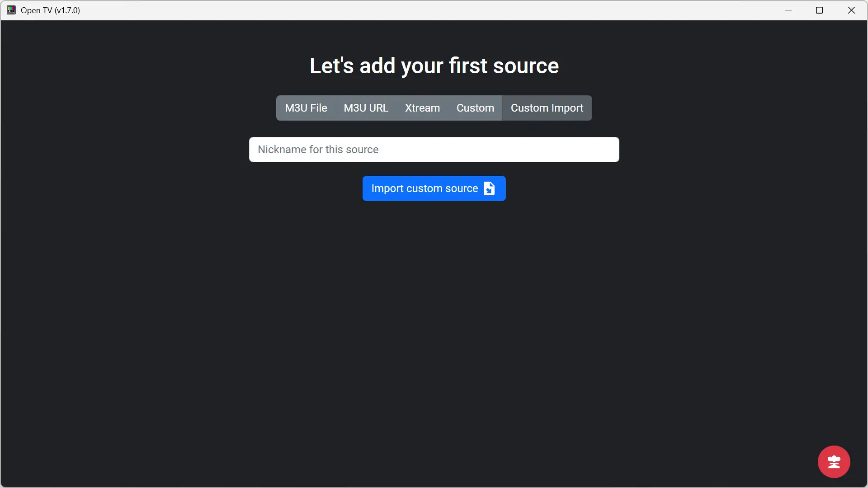Maximize the Open TV window
This screenshot has width=868, height=488.
click(x=819, y=10)
